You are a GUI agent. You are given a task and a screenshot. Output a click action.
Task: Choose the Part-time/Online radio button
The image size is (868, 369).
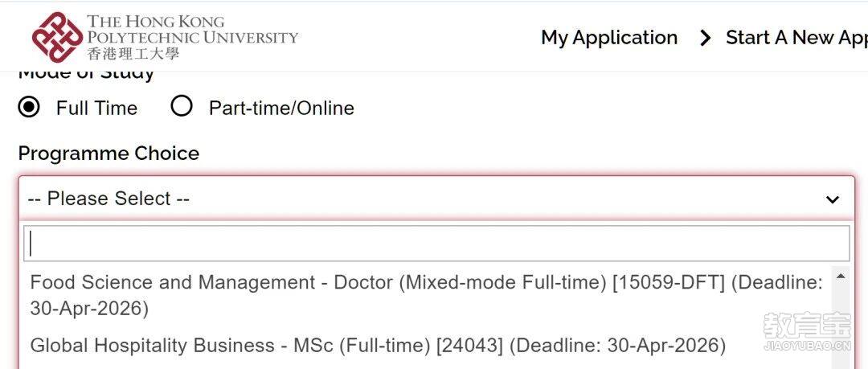[x=182, y=107]
